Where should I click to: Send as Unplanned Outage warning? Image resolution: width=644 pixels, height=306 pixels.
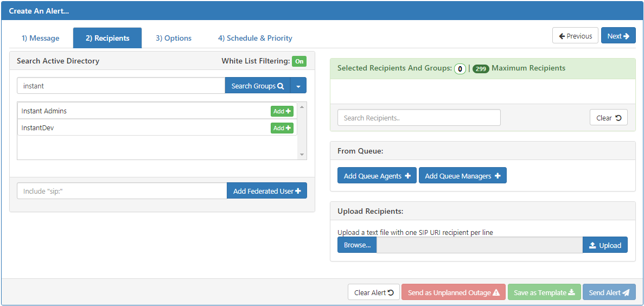pos(454,292)
